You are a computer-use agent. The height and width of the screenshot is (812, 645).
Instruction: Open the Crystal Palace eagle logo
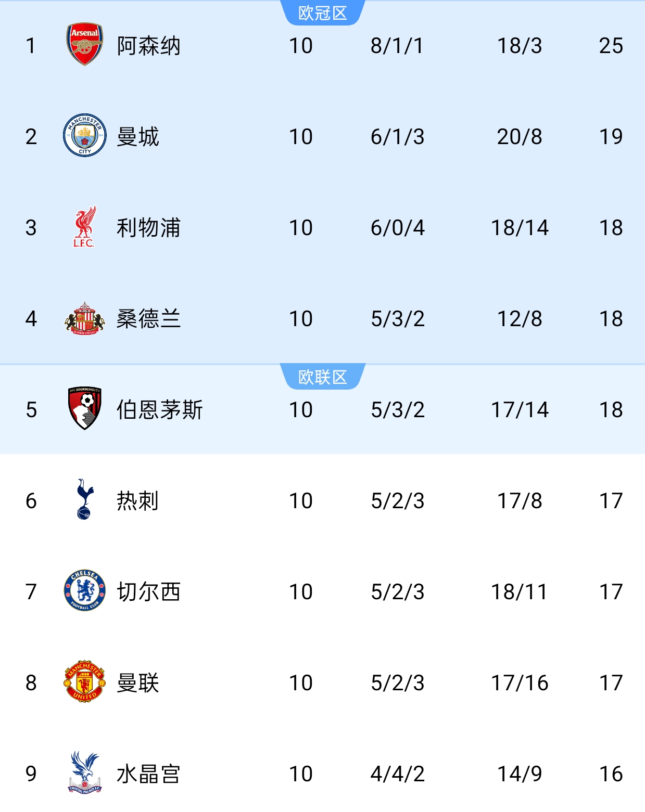[85, 772]
